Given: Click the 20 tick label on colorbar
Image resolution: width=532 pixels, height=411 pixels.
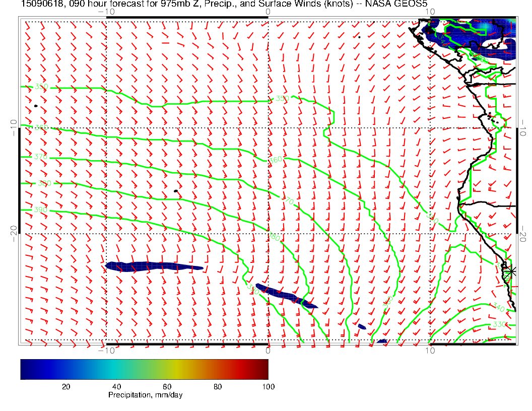Looking at the screenshot, I should pyautogui.click(x=65, y=386).
